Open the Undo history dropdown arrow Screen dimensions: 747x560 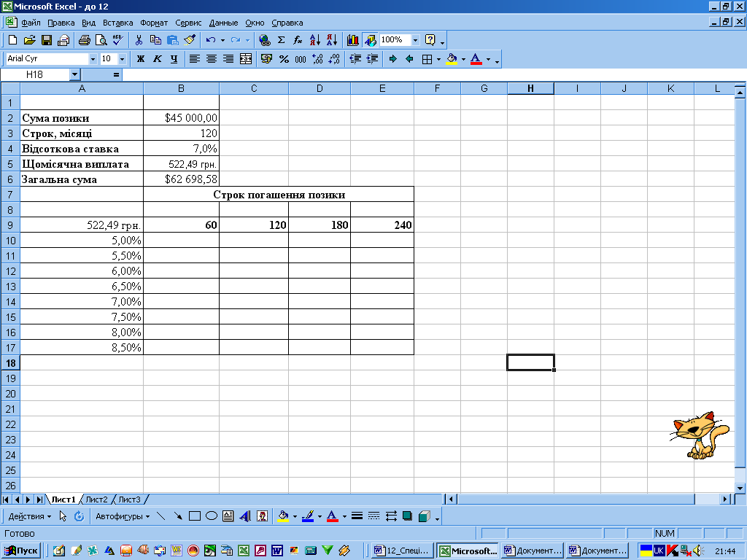(x=222, y=41)
